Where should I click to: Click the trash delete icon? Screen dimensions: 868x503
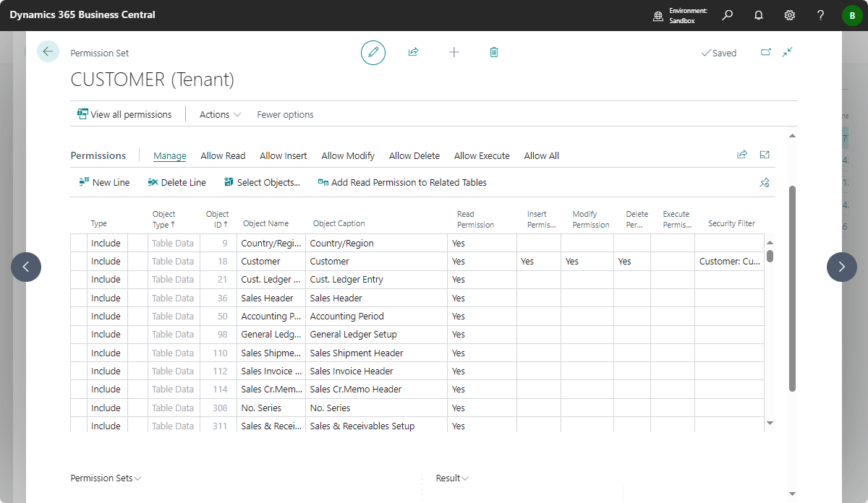point(494,52)
